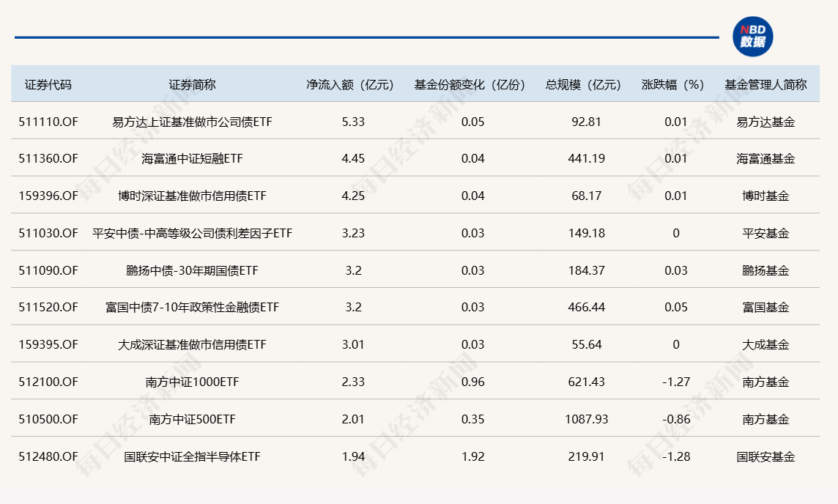Select 国联安中证全指半导体ETF name

[193, 457]
